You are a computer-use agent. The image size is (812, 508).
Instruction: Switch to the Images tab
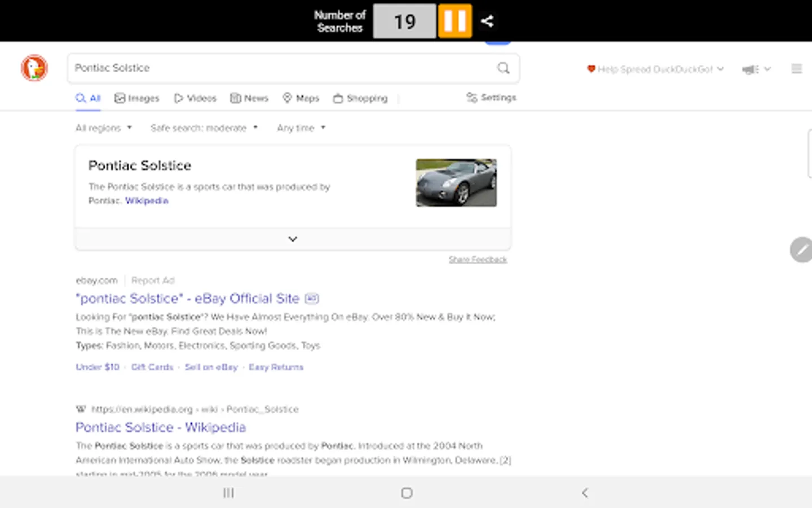(x=137, y=98)
